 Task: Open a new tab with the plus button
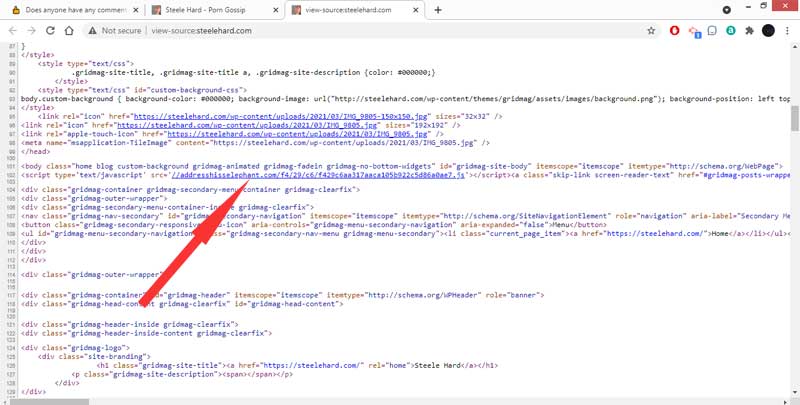coord(438,10)
